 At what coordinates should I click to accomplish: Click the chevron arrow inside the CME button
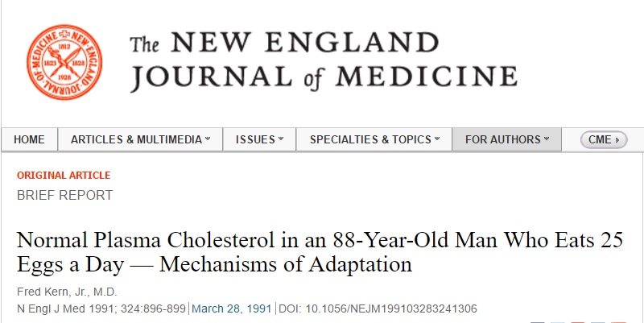[x=617, y=139]
